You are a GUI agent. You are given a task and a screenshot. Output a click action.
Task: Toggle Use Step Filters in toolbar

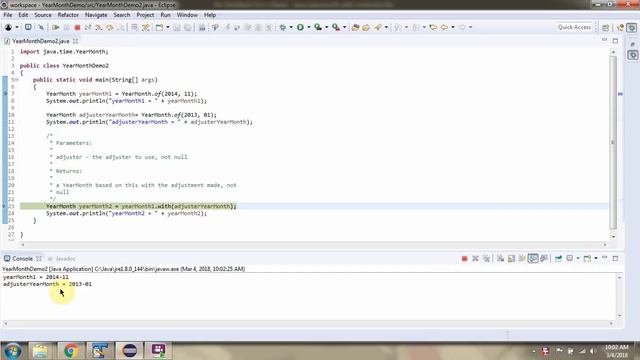click(x=146, y=27)
